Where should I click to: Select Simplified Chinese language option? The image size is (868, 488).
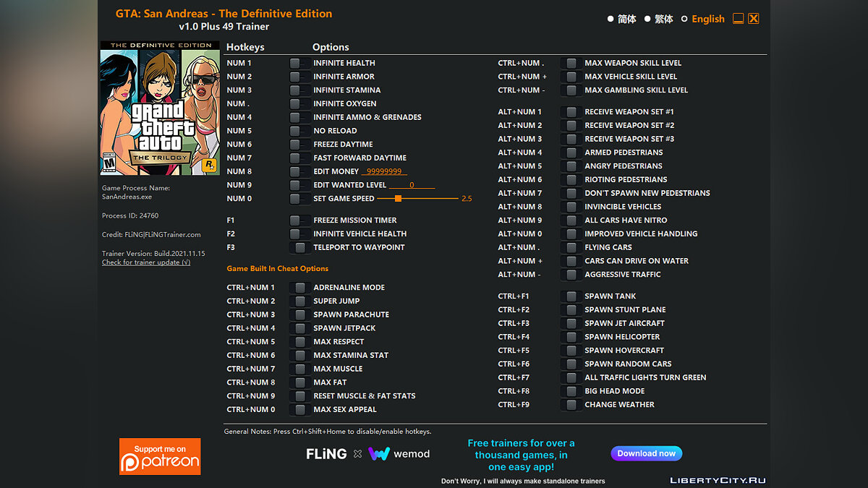pos(622,19)
